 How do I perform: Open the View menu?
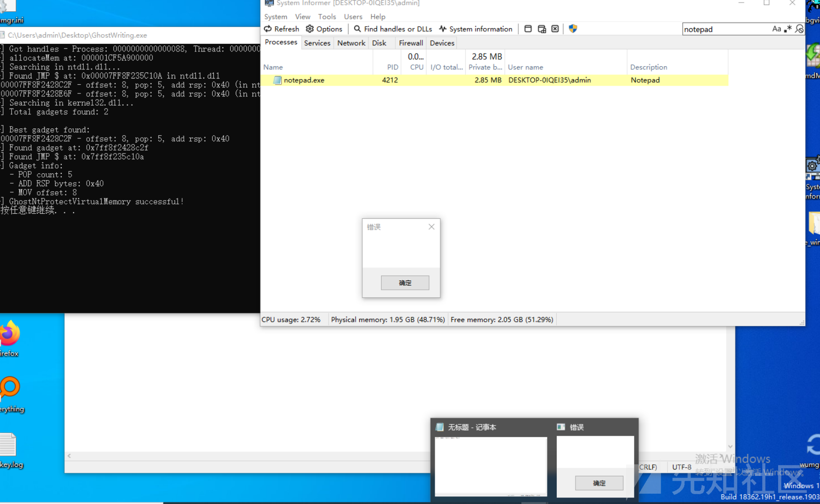pyautogui.click(x=303, y=17)
